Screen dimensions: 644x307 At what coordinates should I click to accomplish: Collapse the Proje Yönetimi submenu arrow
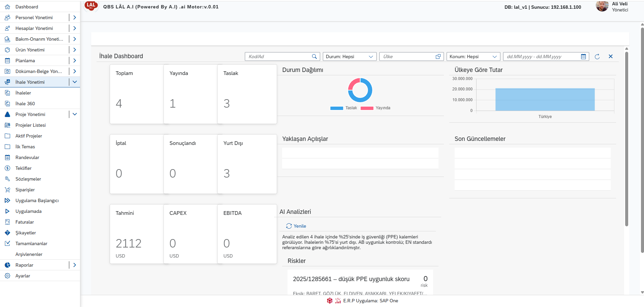click(75, 114)
